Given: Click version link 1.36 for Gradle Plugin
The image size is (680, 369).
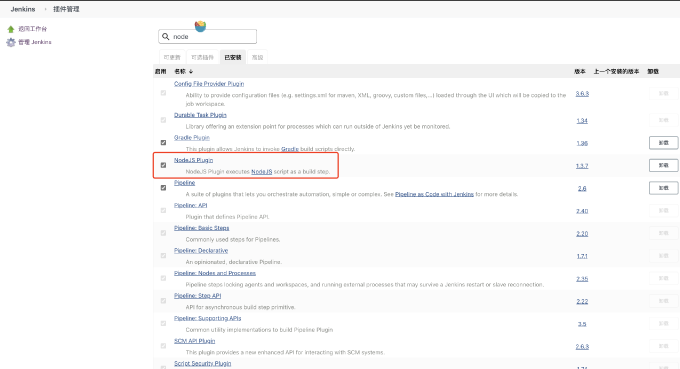Looking at the screenshot, I should click(x=582, y=143).
